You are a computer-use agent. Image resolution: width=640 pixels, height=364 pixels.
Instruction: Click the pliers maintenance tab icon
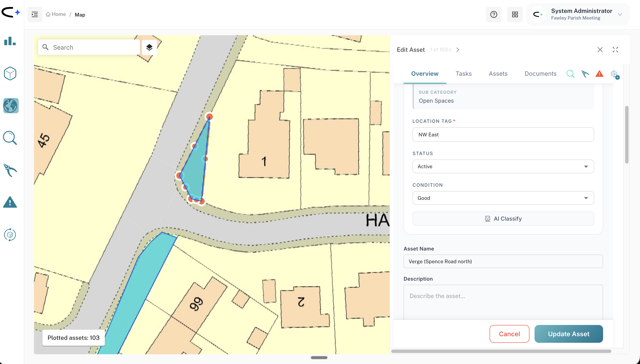coord(585,74)
